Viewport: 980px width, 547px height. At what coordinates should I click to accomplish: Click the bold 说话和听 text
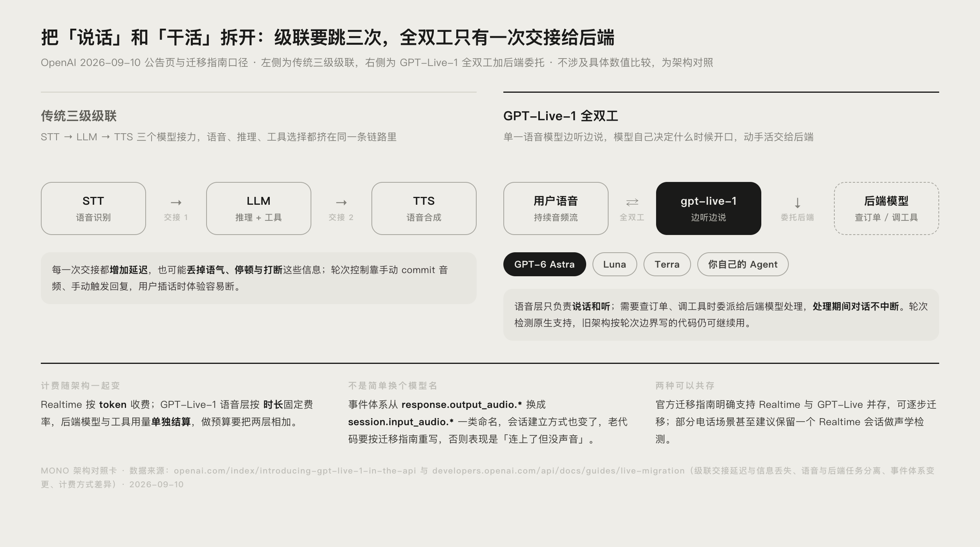coord(591,307)
